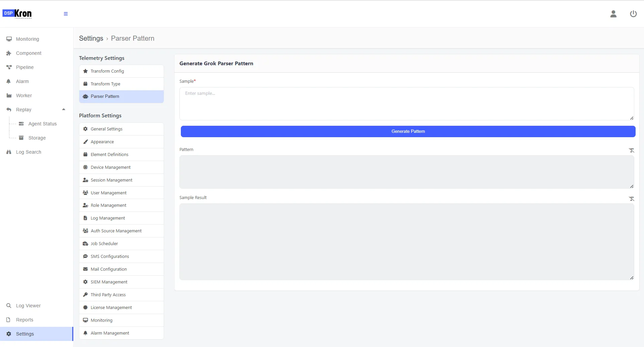Collapse the Replay menu arrow
This screenshot has height=347, width=644.
[x=64, y=109]
